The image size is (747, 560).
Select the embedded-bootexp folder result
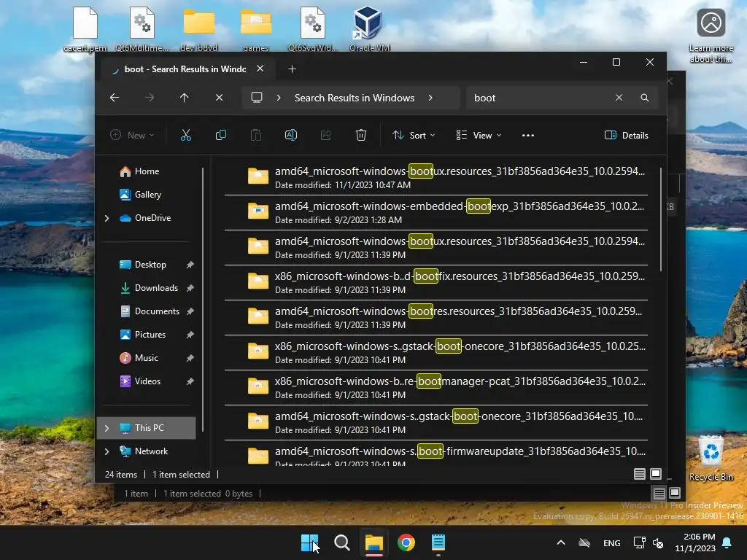click(436, 212)
